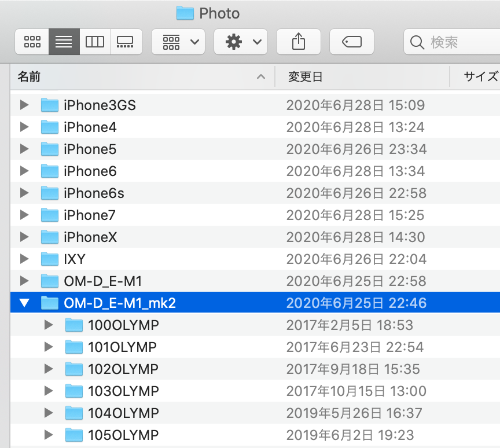Expand the iPhone6s folder
500x448 pixels.
(x=24, y=193)
